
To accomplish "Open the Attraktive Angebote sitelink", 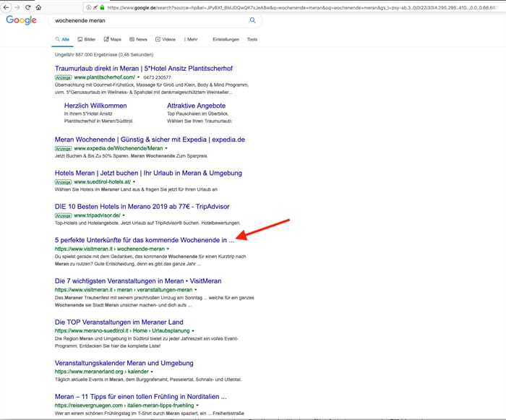I will coord(196,106).
